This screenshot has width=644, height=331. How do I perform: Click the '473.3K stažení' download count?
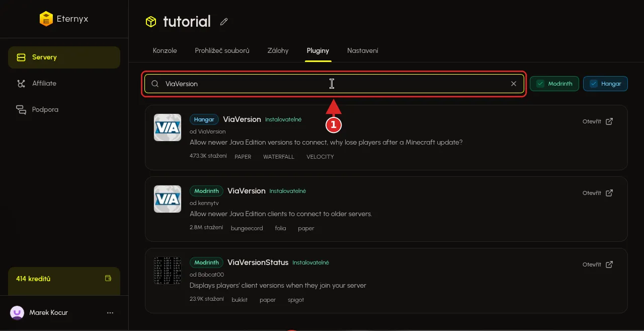click(208, 156)
